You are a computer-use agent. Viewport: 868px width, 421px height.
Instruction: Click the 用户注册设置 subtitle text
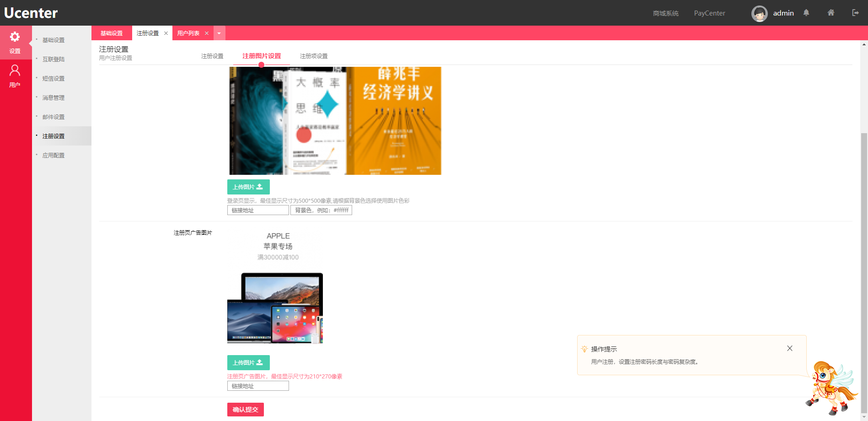[x=116, y=58]
